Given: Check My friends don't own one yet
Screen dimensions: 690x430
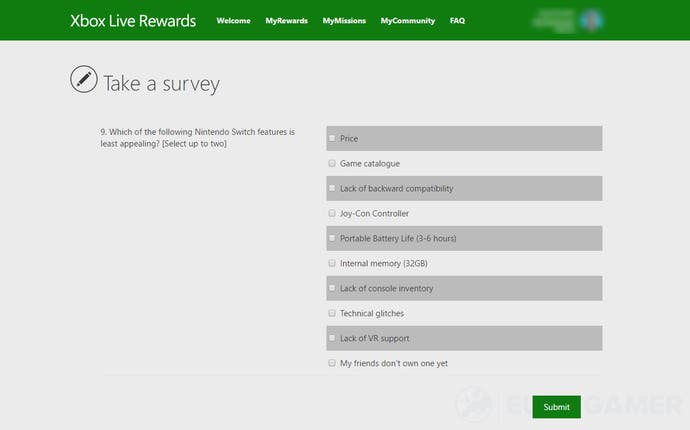Looking at the screenshot, I should pyautogui.click(x=332, y=363).
